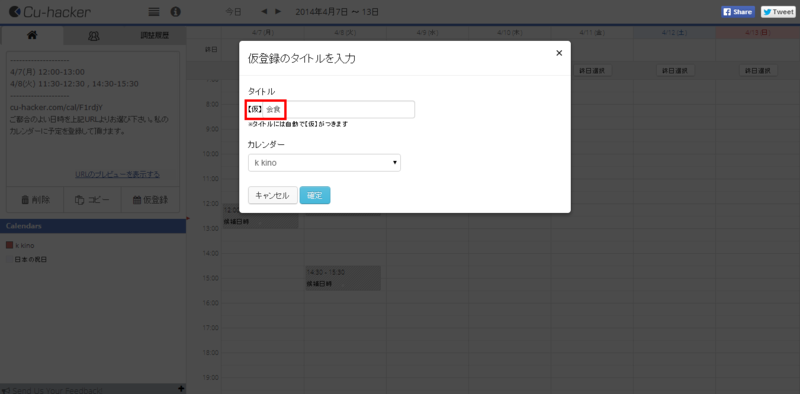Toggle the k kino calendar checkbox

point(9,245)
